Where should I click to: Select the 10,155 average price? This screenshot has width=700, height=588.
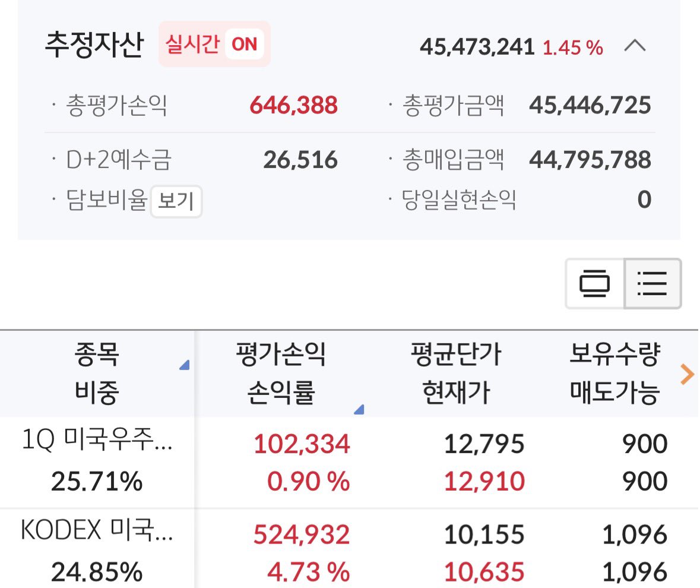pyautogui.click(x=484, y=534)
